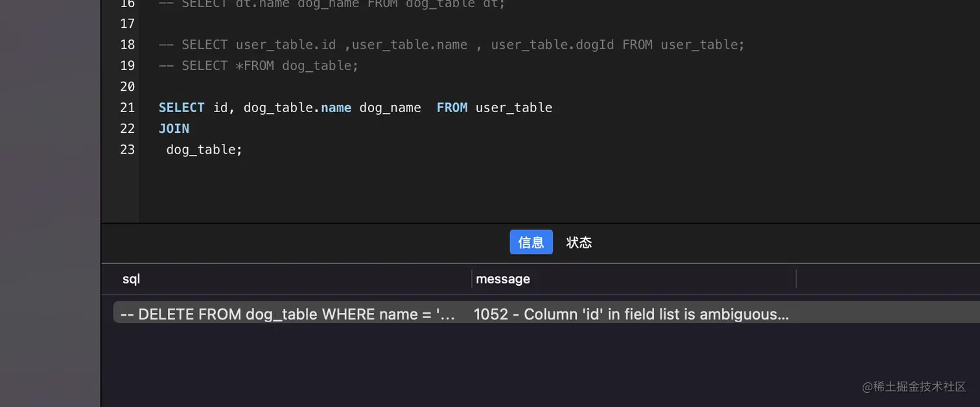Select the DELETE FROM dog_table result row
The image size is (980, 407).
(x=546, y=314)
